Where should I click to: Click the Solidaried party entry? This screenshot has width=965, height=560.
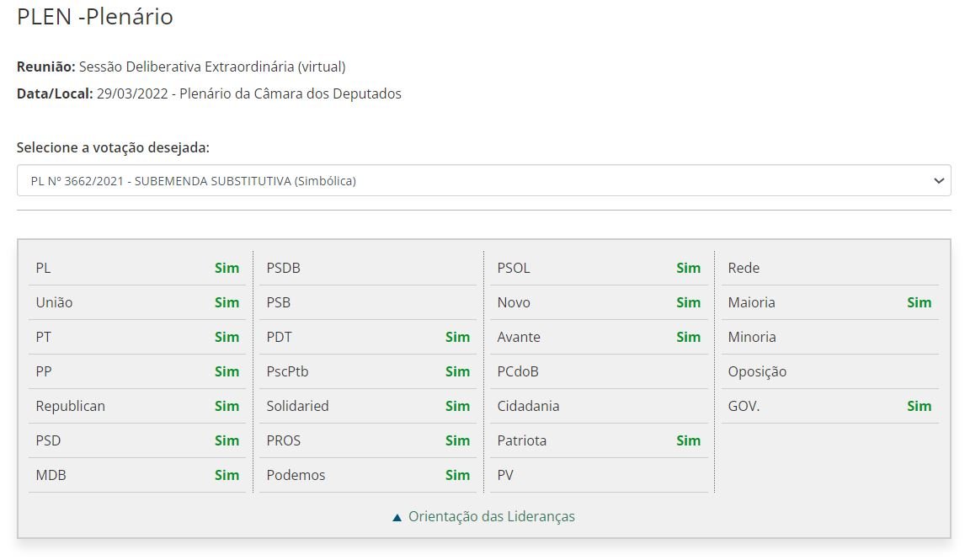point(368,406)
